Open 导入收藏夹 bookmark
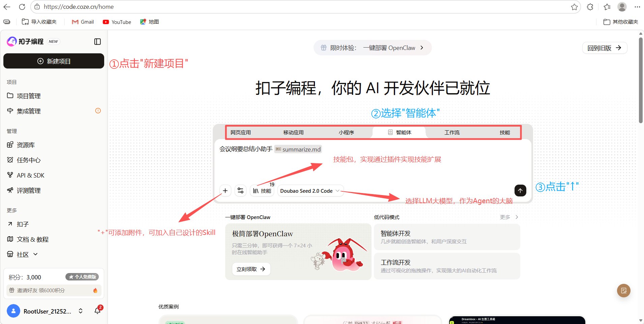This screenshot has width=644, height=324. point(39,22)
